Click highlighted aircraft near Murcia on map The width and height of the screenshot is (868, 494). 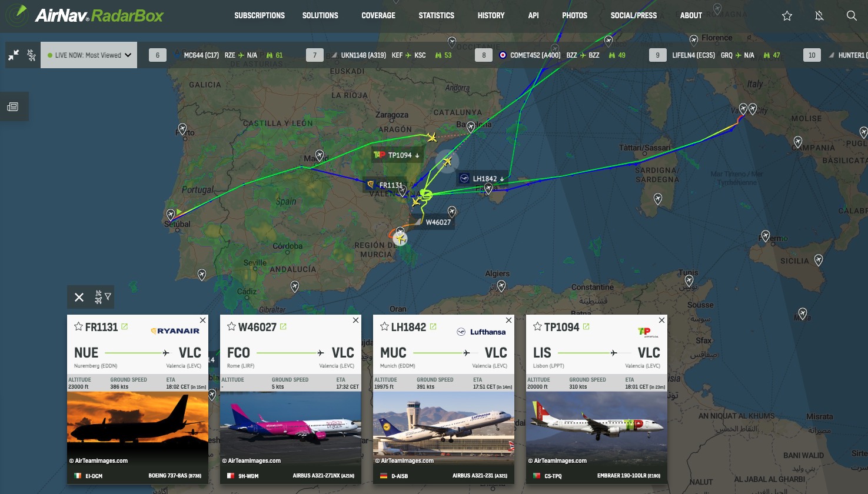[401, 239]
